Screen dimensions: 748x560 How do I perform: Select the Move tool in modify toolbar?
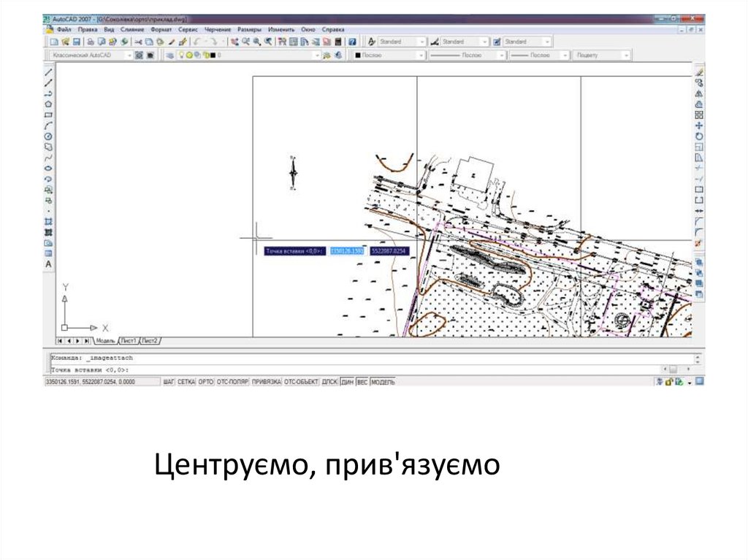tap(699, 126)
